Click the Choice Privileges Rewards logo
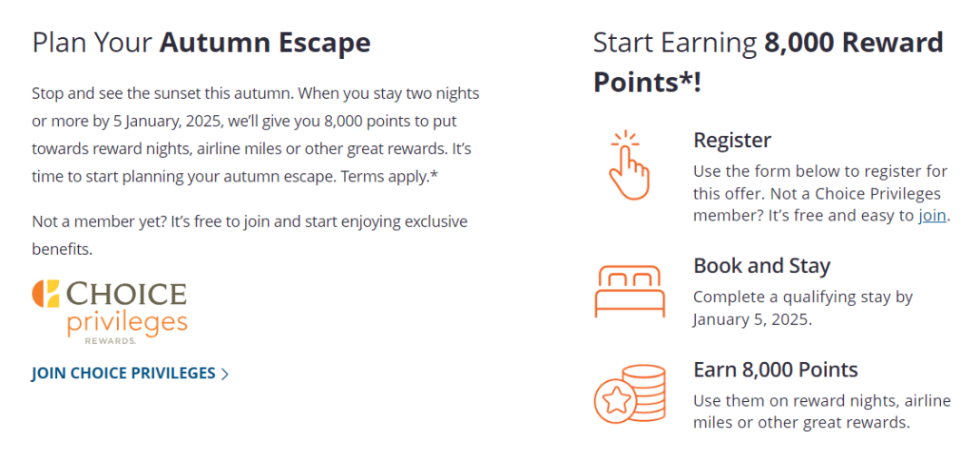Image resolution: width=980 pixels, height=460 pixels. (x=110, y=312)
